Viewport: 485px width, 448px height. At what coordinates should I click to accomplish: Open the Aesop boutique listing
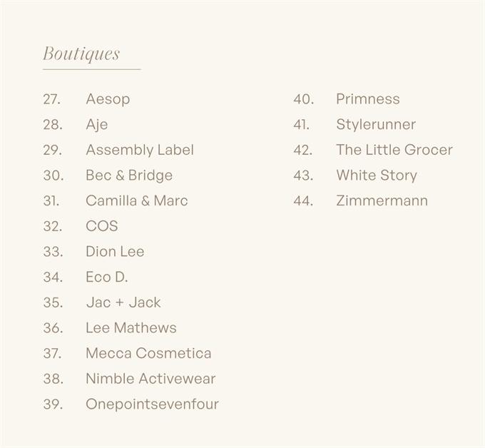pyautogui.click(x=108, y=99)
